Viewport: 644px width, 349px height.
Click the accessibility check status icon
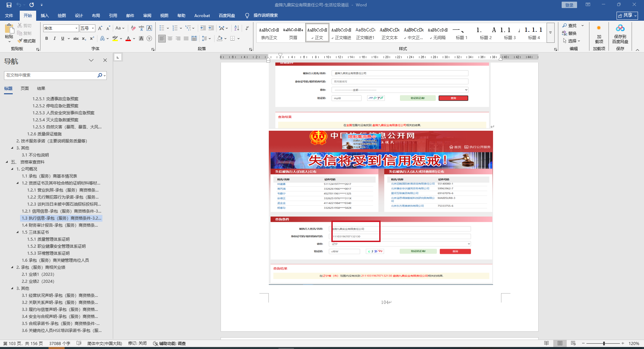(169, 343)
